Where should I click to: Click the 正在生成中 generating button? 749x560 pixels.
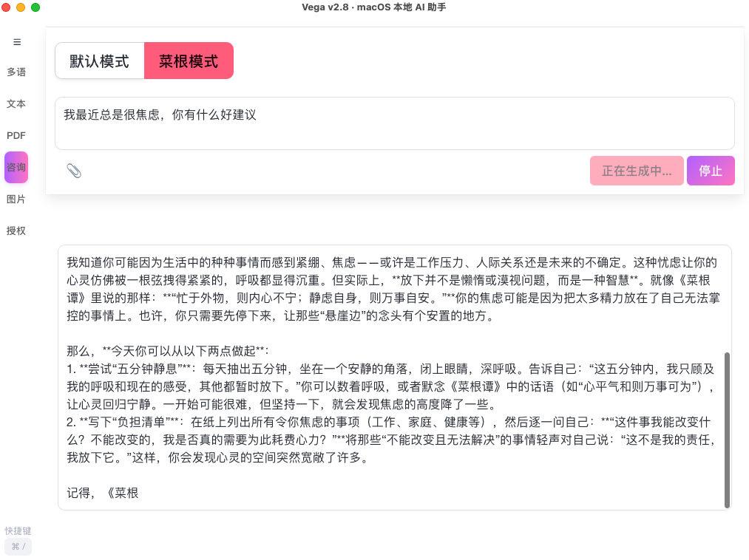coord(637,171)
